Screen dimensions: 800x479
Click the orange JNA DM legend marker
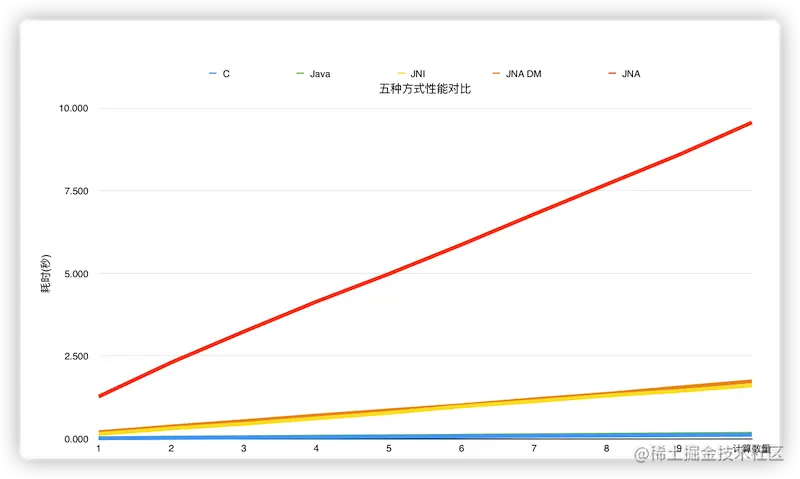[496, 74]
